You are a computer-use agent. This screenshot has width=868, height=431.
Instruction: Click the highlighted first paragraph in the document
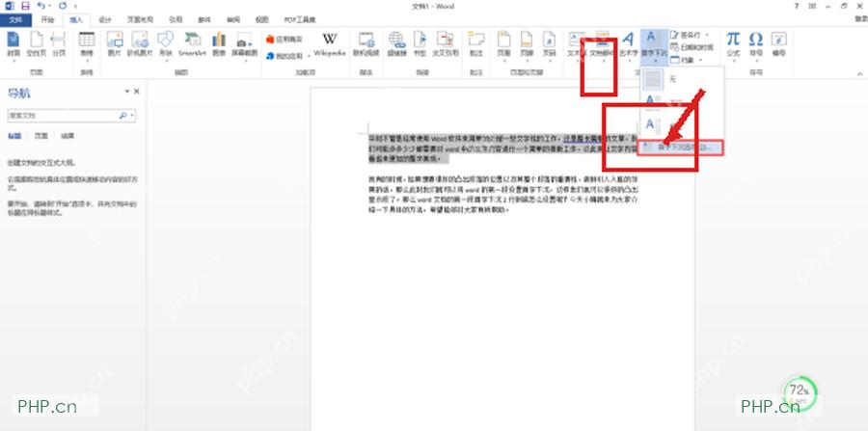(x=503, y=148)
